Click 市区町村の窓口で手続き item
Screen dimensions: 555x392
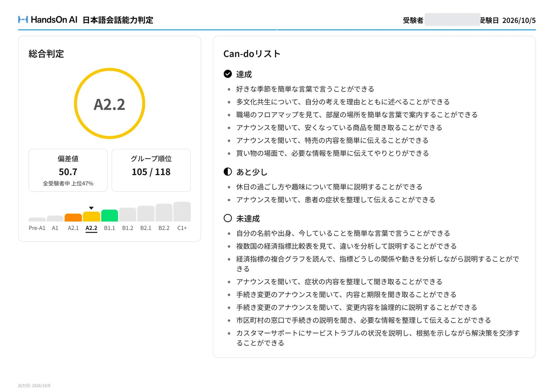click(x=364, y=320)
